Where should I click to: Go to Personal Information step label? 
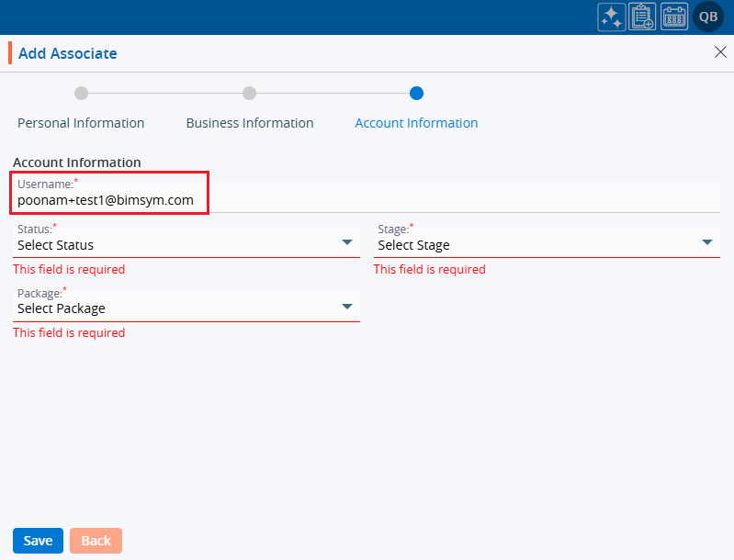[81, 123]
